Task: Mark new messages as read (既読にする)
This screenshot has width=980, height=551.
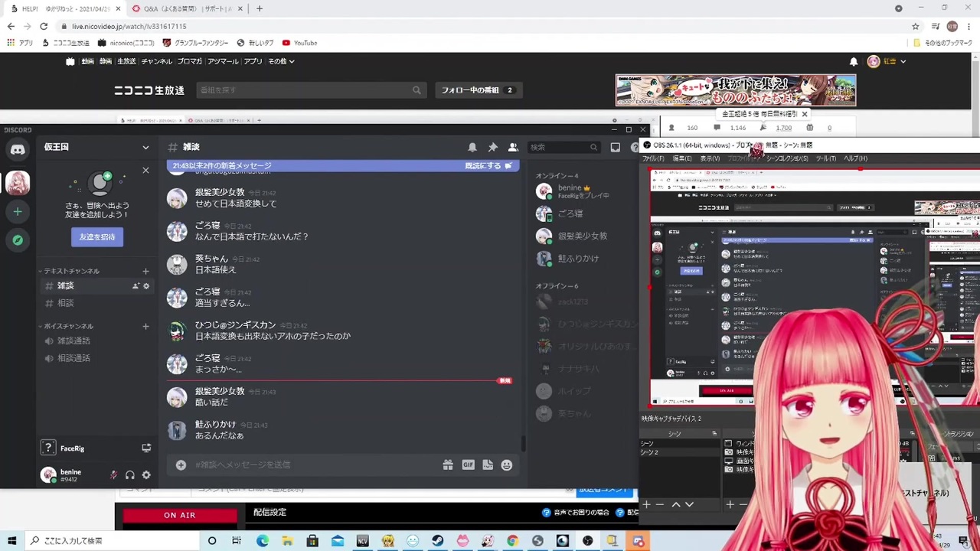Action: point(488,165)
